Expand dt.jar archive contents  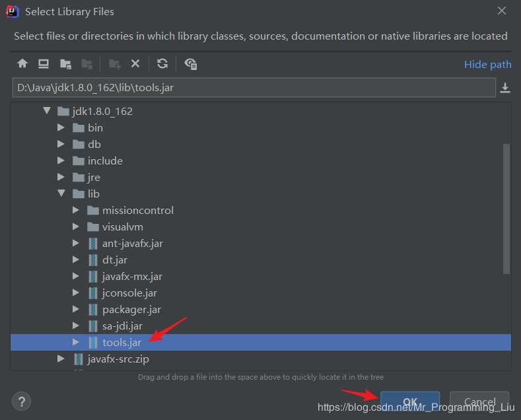point(76,260)
